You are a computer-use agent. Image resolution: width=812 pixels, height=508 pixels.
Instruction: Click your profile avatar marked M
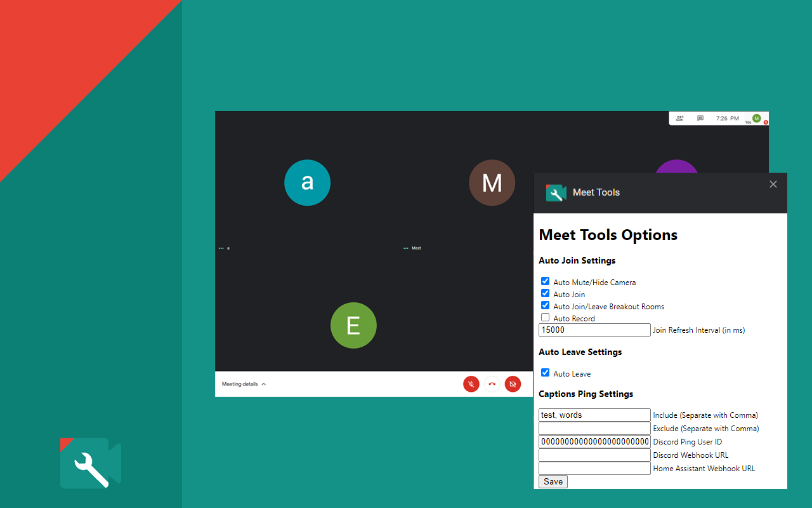(x=757, y=119)
